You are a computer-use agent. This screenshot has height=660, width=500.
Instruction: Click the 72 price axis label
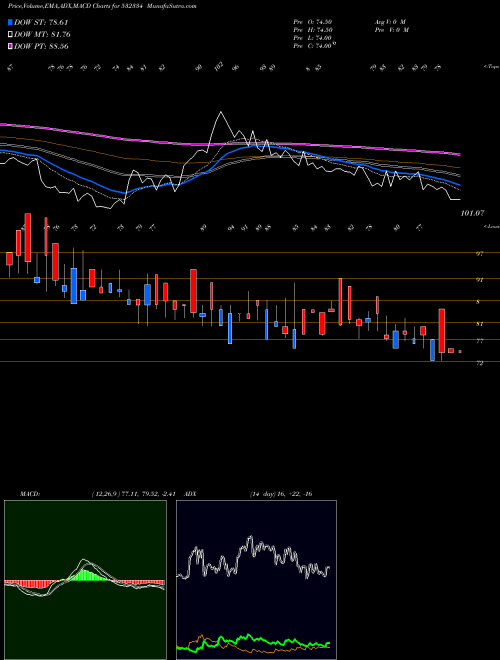(480, 363)
